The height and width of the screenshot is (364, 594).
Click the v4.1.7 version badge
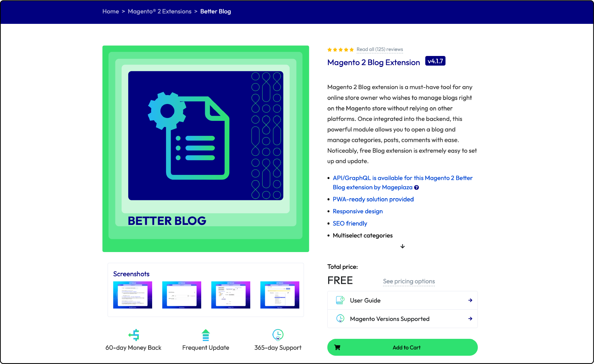click(x=435, y=61)
